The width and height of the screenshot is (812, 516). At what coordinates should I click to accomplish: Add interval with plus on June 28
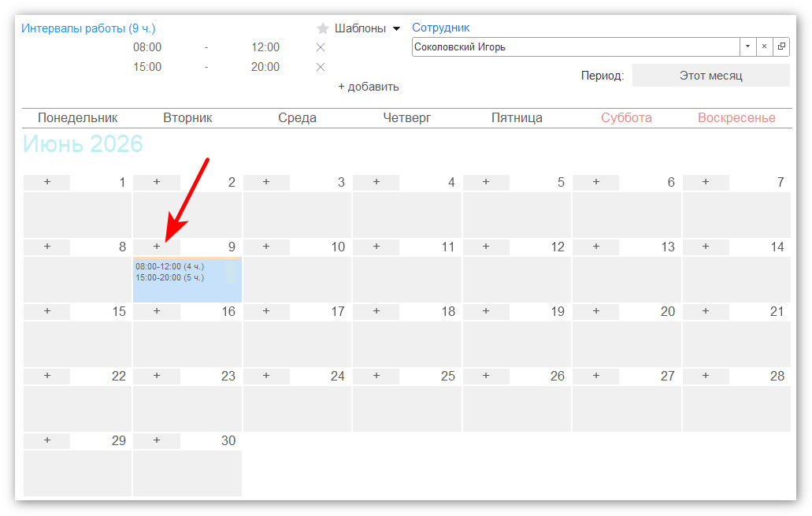pos(706,376)
